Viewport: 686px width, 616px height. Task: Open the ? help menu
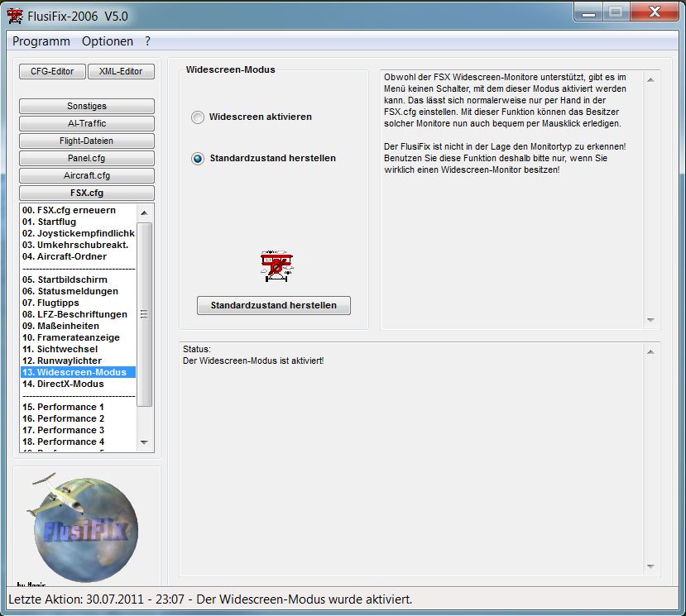[x=148, y=41]
